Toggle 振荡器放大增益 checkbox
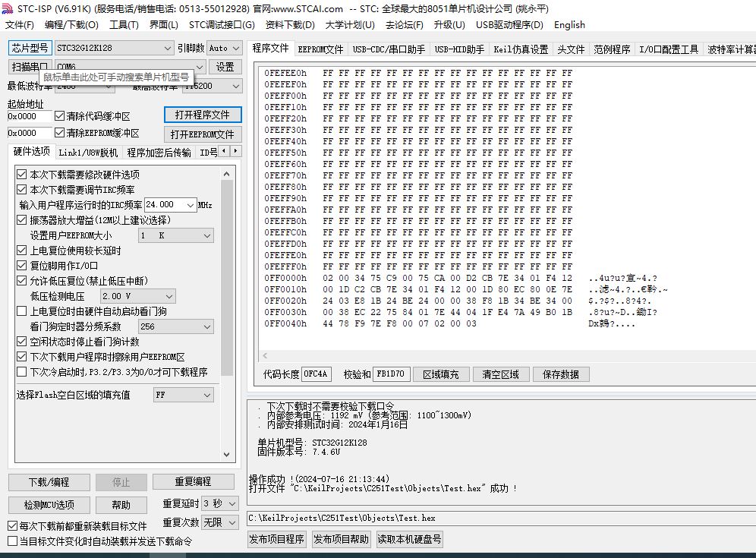 [x=22, y=220]
